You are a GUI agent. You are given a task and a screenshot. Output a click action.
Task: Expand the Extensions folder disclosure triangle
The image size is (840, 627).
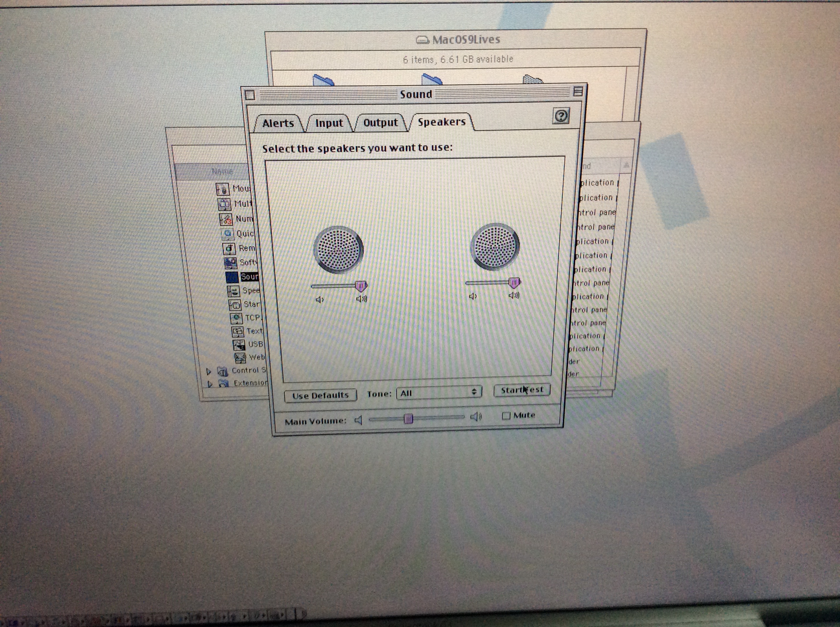click(210, 384)
